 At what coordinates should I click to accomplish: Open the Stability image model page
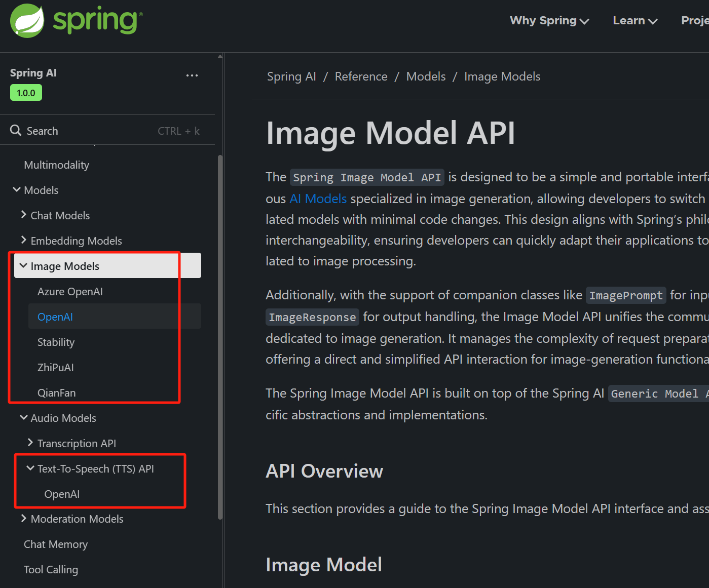click(56, 342)
